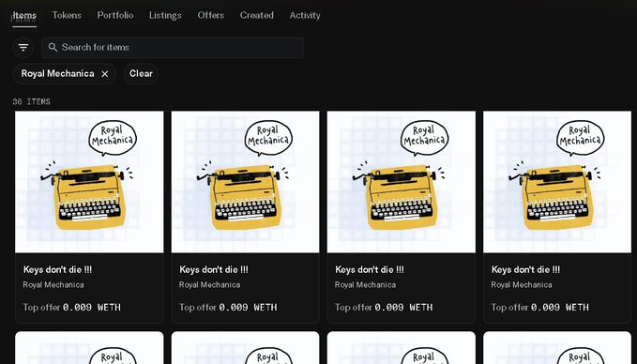Show the Activity tab
The image size is (637, 364).
(305, 15)
